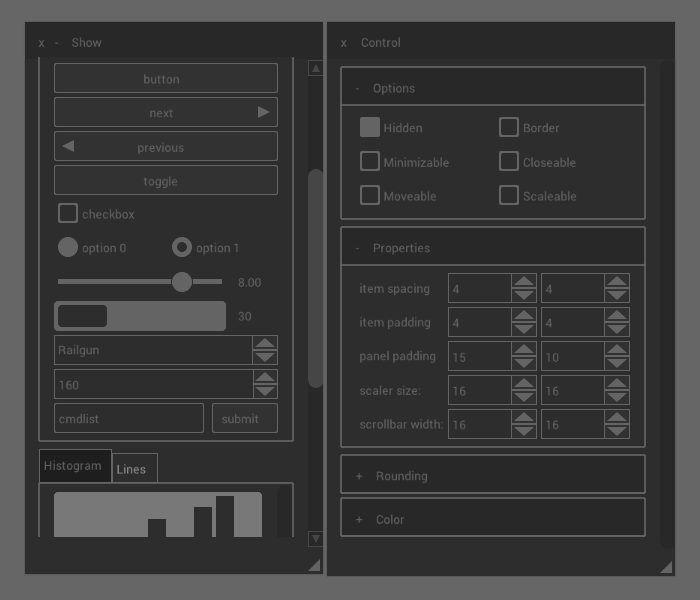Decrease the Railgun spinner with down arrow
This screenshot has width=700, height=600.
(x=265, y=357)
